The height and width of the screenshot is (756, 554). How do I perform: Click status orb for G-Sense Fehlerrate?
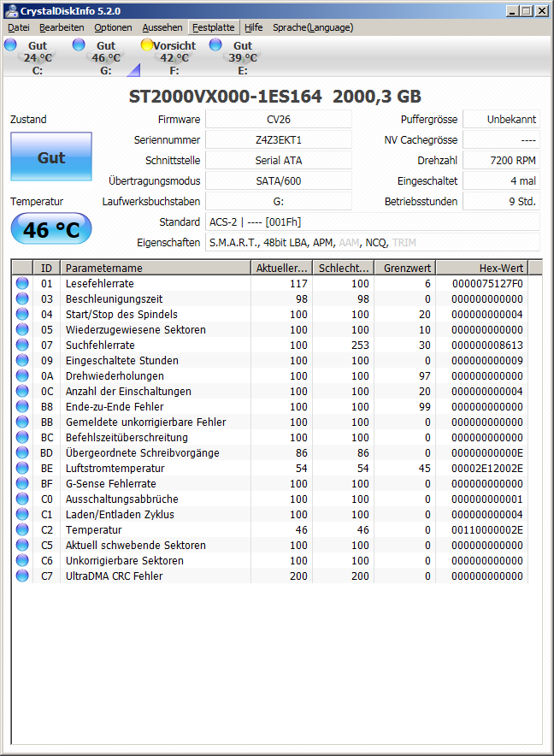pos(22,483)
